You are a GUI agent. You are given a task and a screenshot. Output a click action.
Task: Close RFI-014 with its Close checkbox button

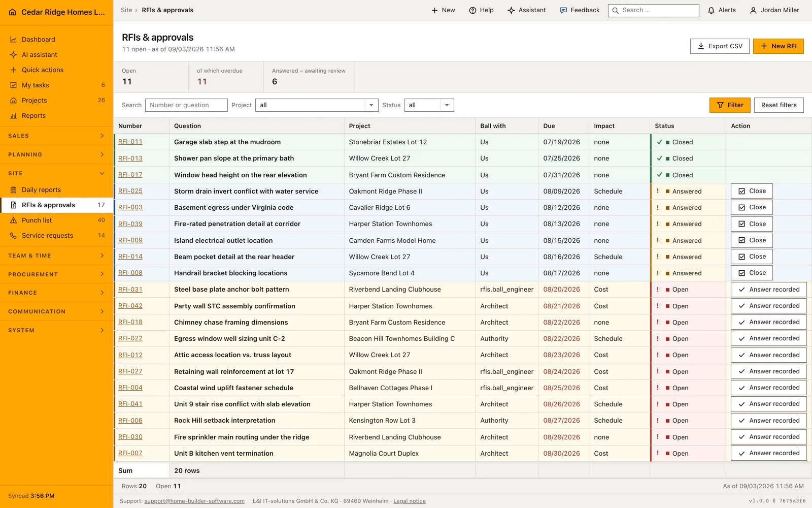coord(752,257)
